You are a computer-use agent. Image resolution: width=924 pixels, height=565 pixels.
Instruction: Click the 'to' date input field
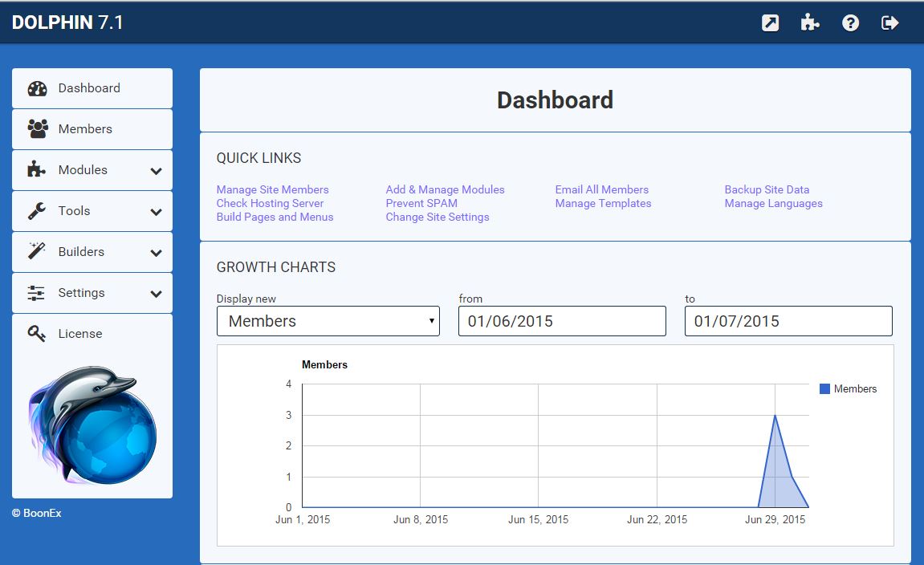788,321
